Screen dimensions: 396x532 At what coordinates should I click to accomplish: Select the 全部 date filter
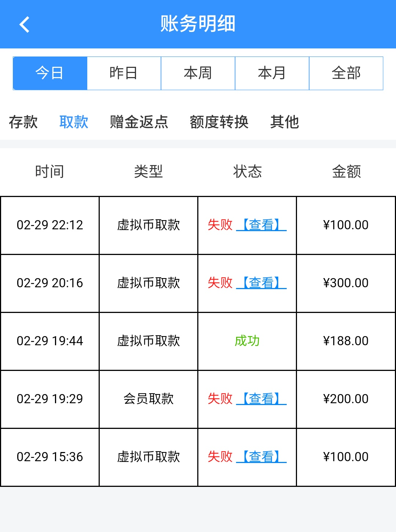(x=346, y=73)
